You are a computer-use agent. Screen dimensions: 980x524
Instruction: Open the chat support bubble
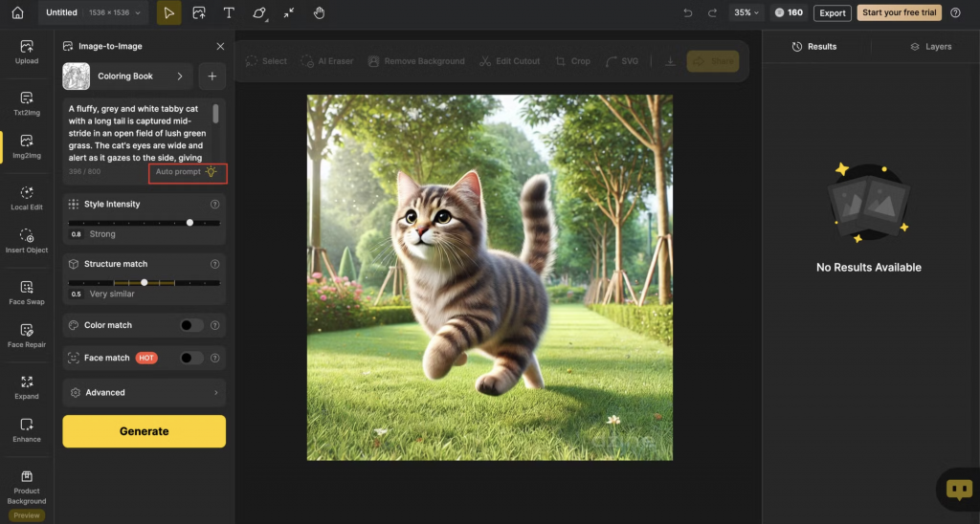(x=958, y=490)
